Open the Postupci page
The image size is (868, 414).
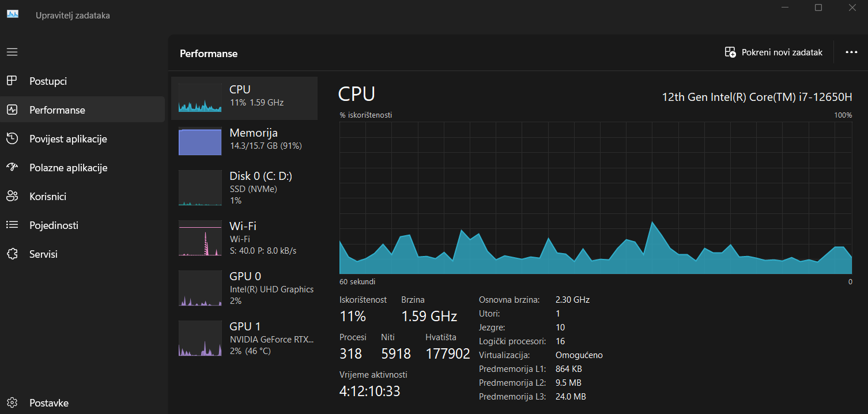(82, 81)
